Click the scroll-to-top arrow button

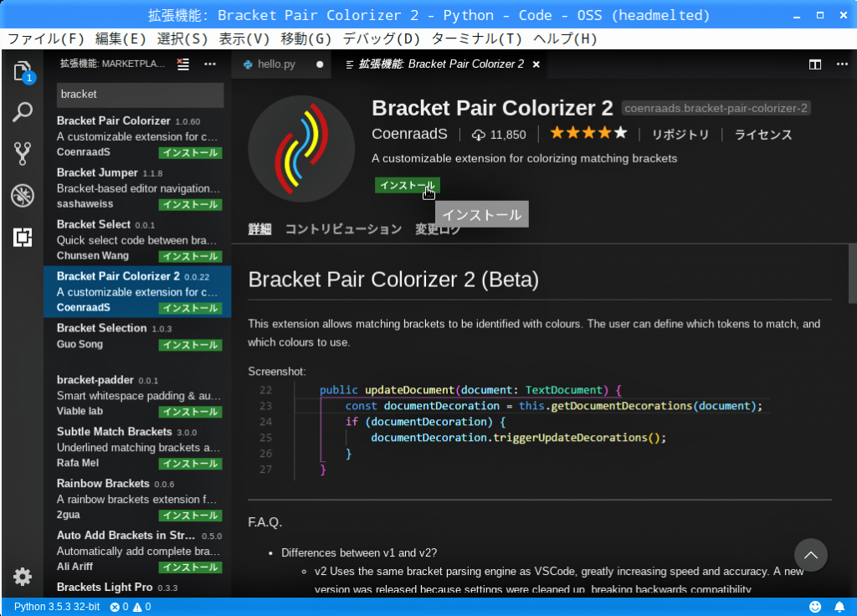tap(810, 555)
